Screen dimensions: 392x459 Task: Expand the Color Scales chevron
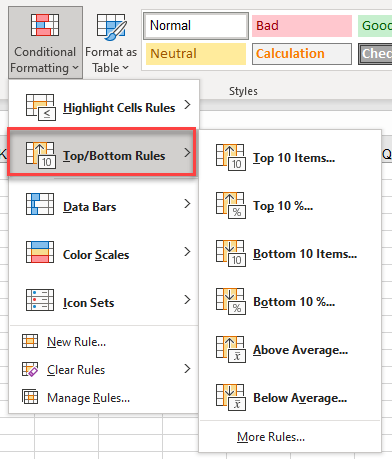(x=187, y=252)
